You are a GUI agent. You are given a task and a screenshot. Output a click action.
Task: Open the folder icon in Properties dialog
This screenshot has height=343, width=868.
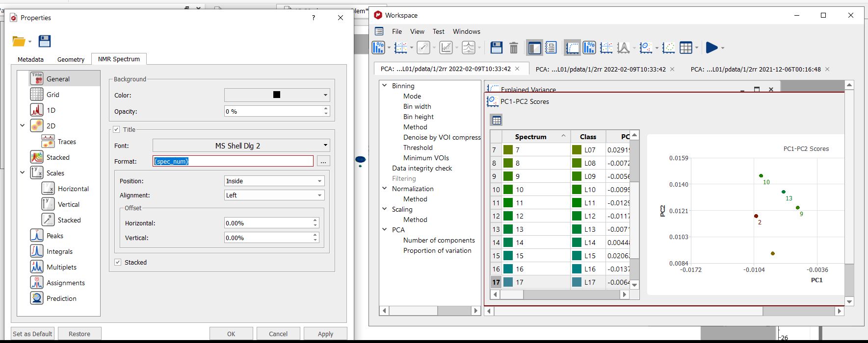(x=19, y=42)
